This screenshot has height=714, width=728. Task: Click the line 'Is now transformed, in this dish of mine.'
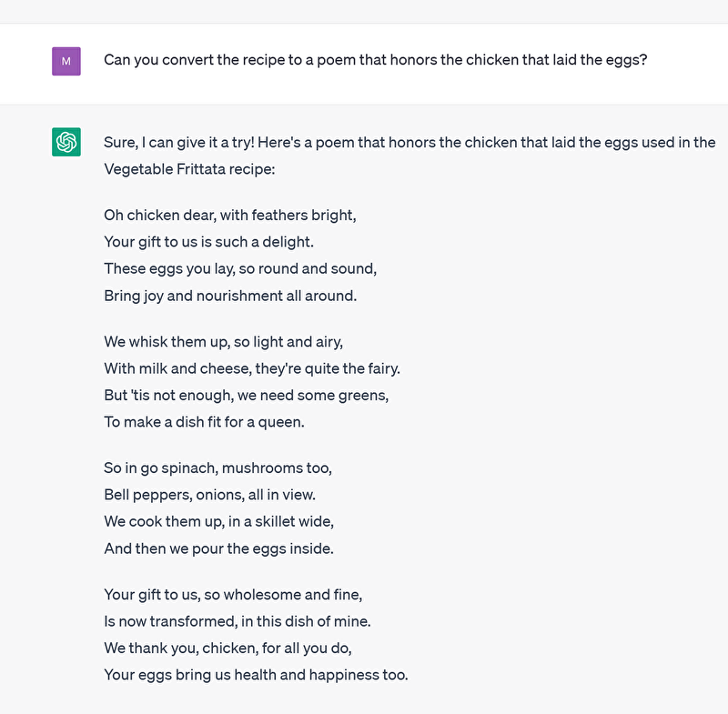coord(238,621)
